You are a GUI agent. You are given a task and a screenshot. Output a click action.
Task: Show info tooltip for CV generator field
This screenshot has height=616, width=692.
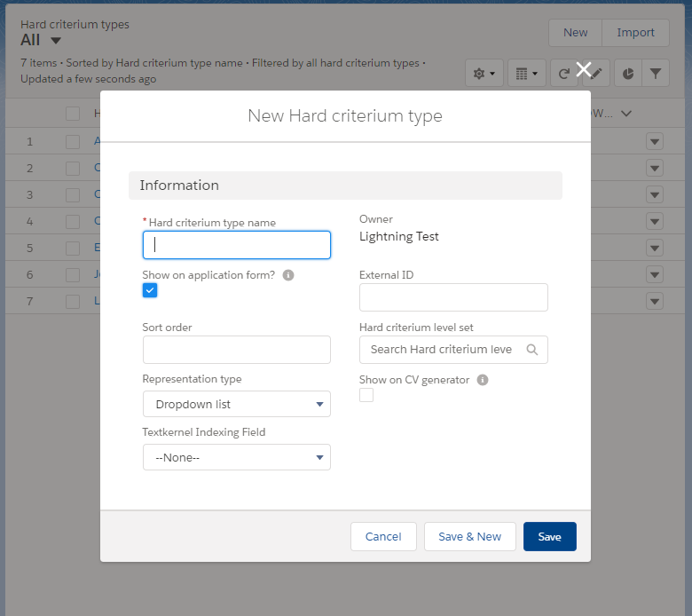(483, 380)
